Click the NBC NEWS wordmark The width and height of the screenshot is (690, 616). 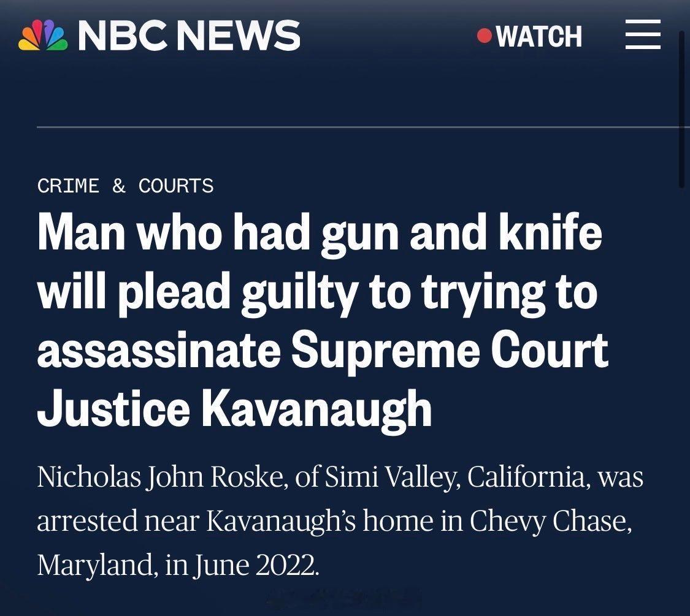pyautogui.click(x=189, y=36)
